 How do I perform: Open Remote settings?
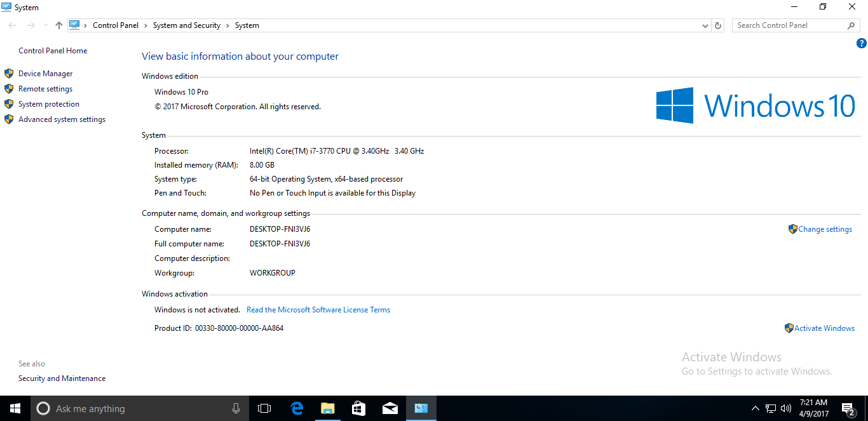pos(45,89)
